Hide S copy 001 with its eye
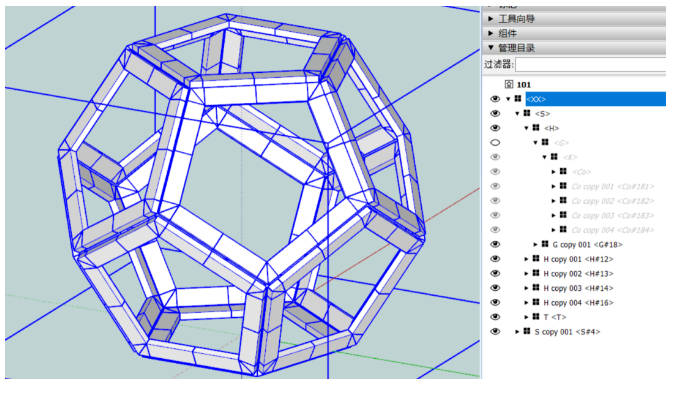This screenshot has width=677, height=394. 495,331
